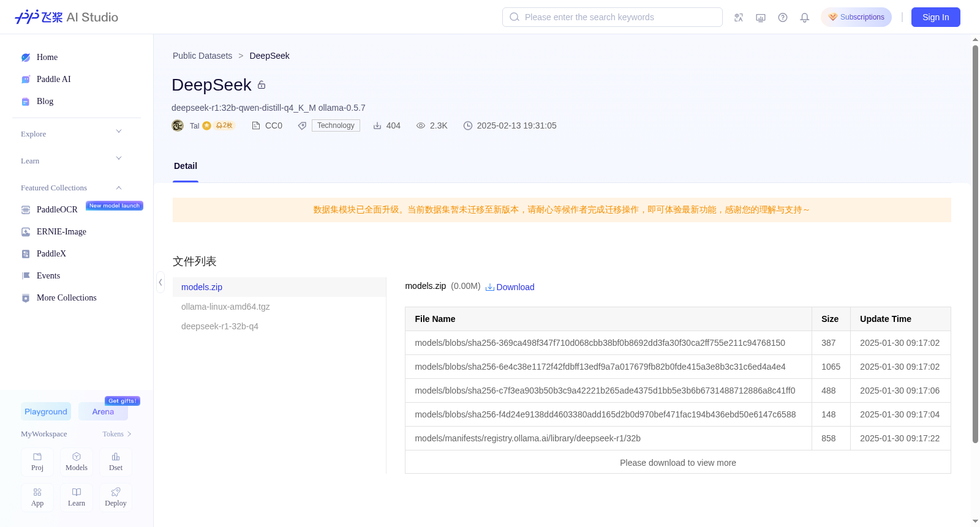Open the Home menu item
The height and width of the screenshot is (527, 980).
point(47,58)
